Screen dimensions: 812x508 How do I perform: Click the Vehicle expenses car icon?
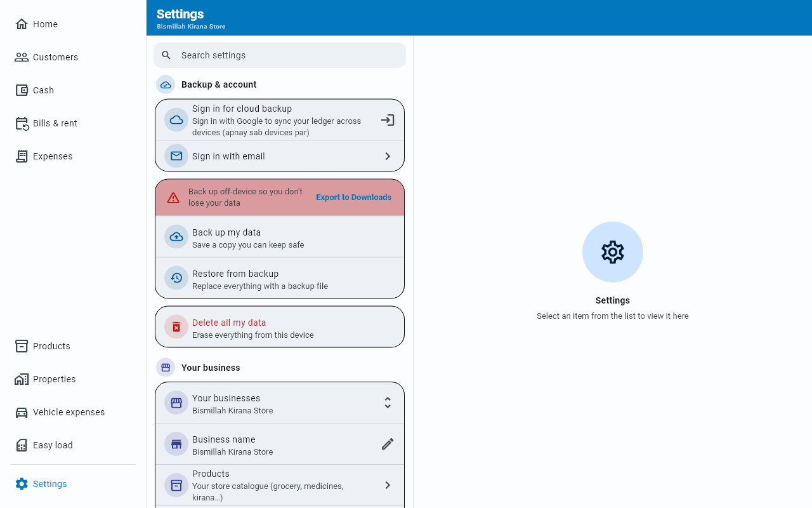tap(22, 412)
